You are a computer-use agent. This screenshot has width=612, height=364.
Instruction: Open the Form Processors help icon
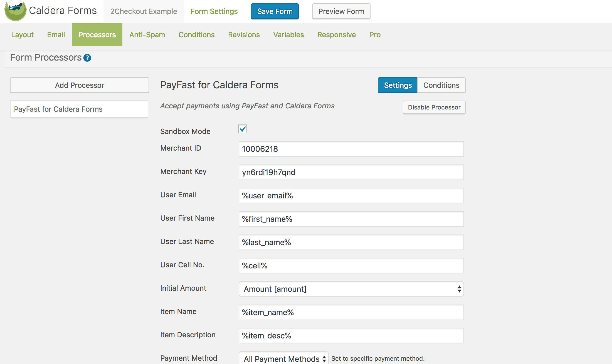[x=87, y=58]
